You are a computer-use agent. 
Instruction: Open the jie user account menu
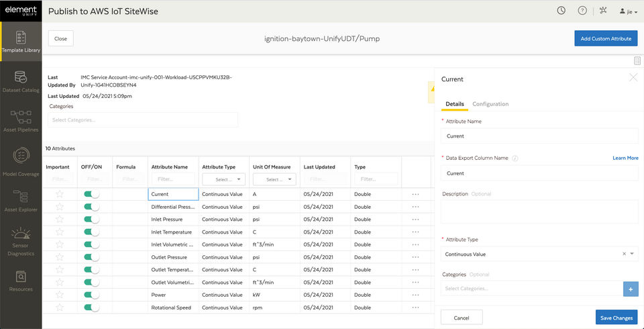(629, 11)
